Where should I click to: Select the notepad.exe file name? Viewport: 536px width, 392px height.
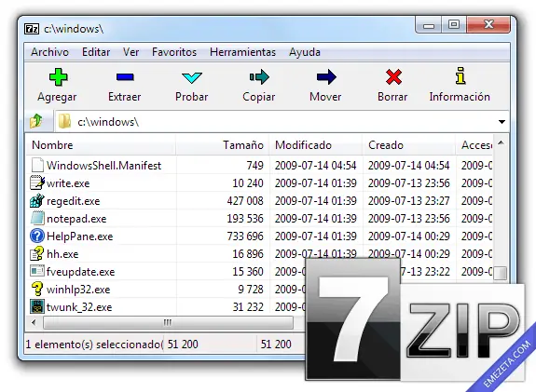pos(76,219)
